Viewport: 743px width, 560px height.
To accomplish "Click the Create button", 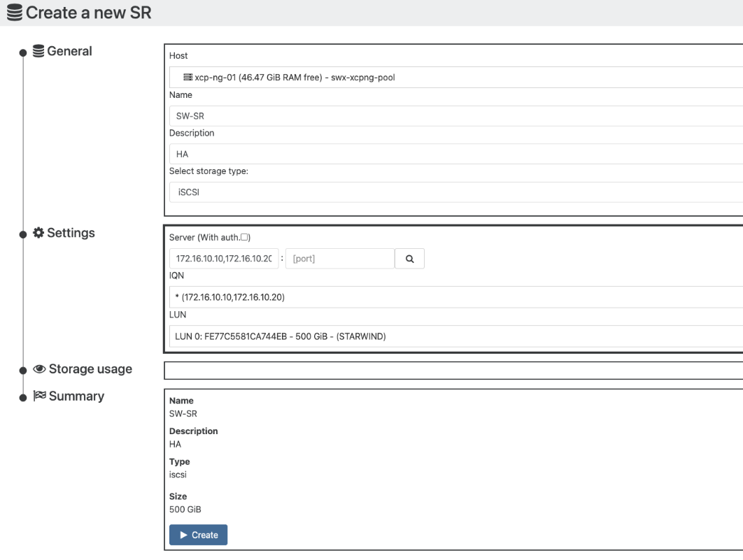I will coord(198,535).
